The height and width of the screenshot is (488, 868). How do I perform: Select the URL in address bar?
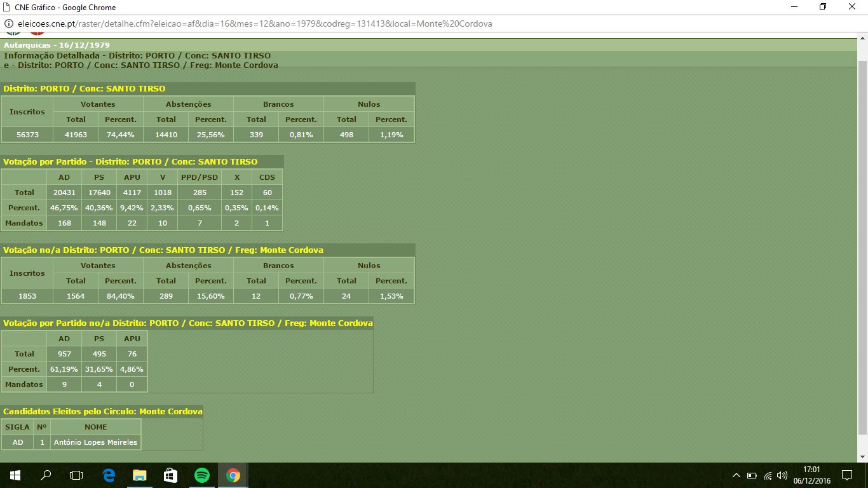tap(255, 24)
